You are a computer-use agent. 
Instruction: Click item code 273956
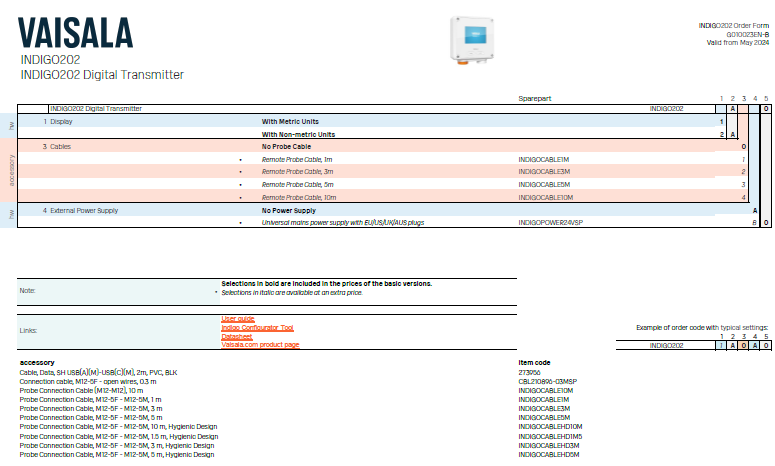click(x=529, y=373)
